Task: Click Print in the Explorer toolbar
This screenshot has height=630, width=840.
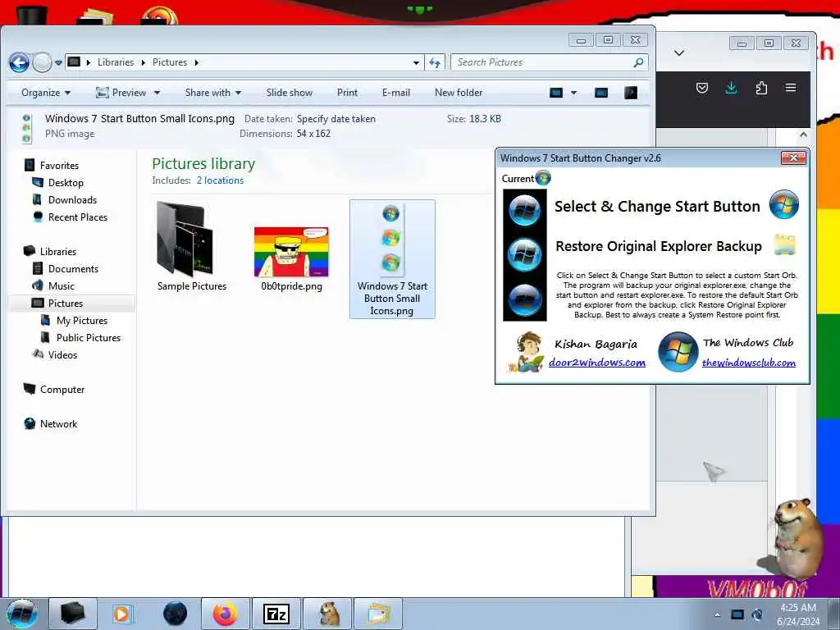Action: [347, 93]
